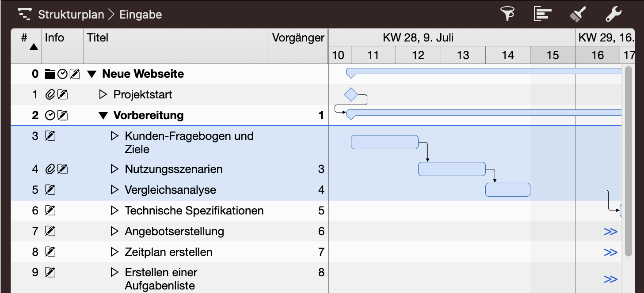Open the Strukturplan breadcrumb menu
The image size is (644, 293).
coord(71,15)
